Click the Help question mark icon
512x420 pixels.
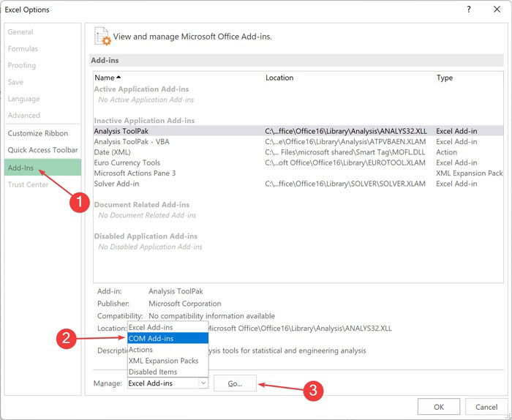pyautogui.click(x=469, y=10)
